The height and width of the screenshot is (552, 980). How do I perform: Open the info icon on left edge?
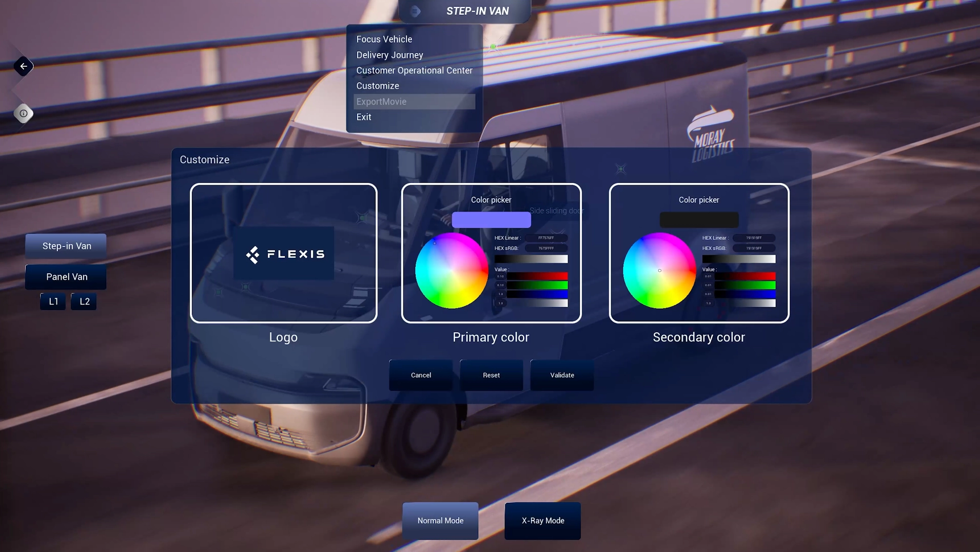coord(24,113)
